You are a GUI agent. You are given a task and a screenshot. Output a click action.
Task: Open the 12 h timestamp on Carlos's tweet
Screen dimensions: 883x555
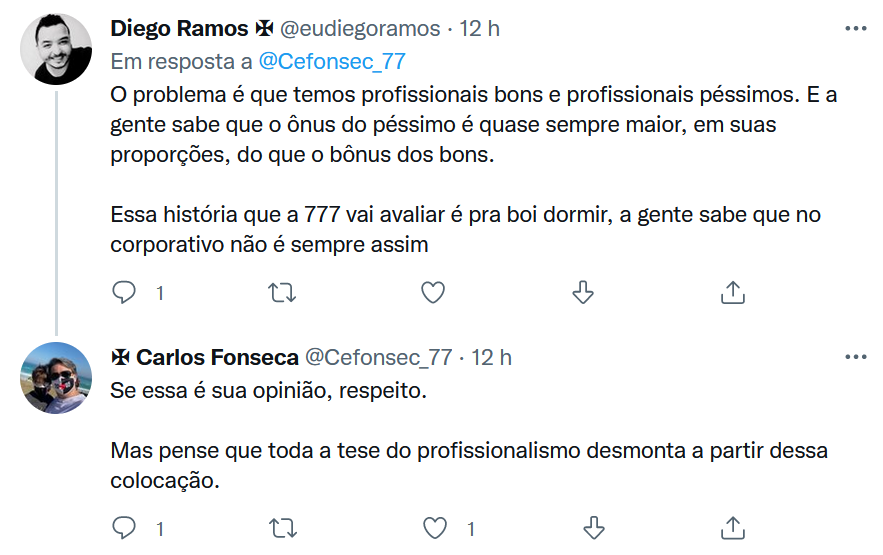pos(491,357)
